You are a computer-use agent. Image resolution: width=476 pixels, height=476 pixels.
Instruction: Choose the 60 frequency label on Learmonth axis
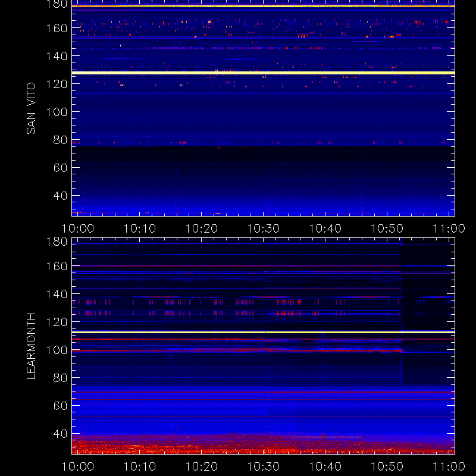click(x=60, y=406)
